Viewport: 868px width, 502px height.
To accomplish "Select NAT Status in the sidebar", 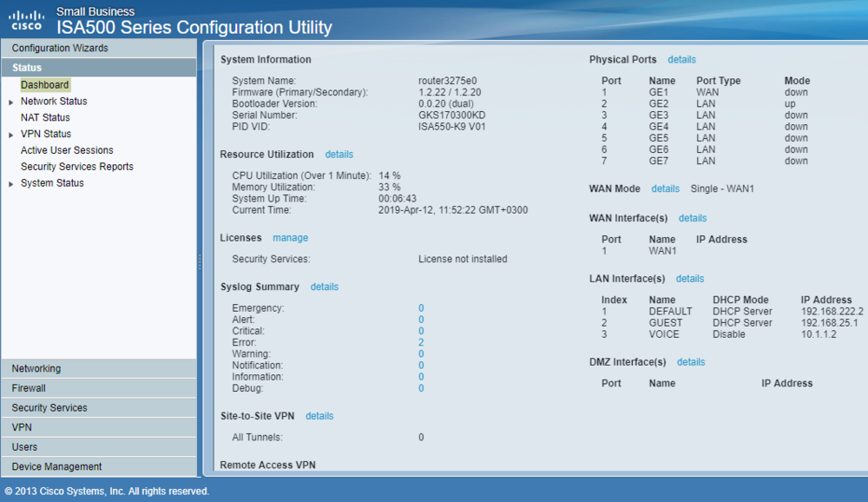I will [45, 117].
